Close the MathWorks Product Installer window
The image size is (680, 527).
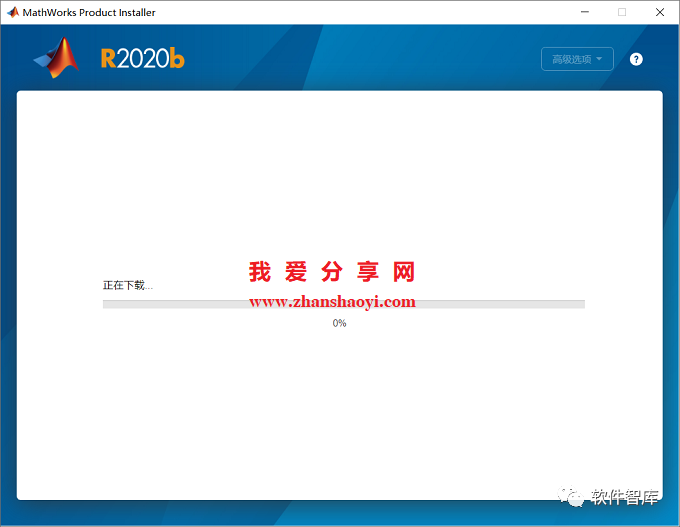[660, 12]
